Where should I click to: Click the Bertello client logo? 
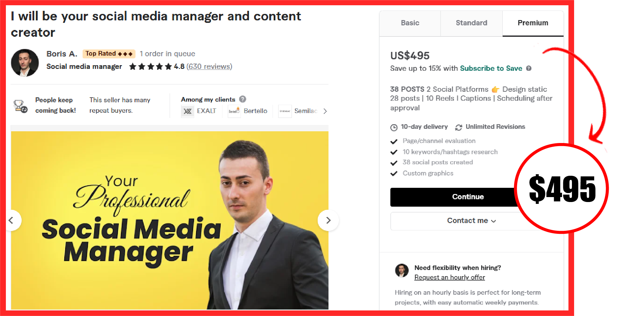pos(234,111)
